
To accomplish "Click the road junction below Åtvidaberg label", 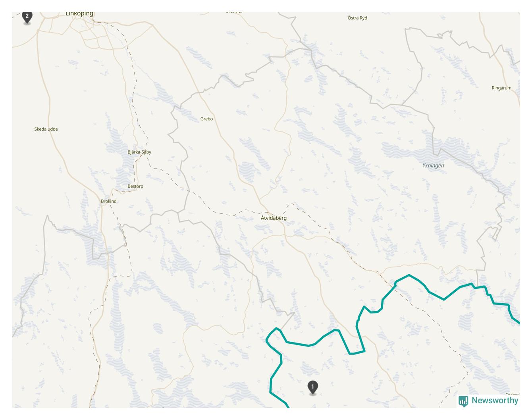I will click(285, 235).
